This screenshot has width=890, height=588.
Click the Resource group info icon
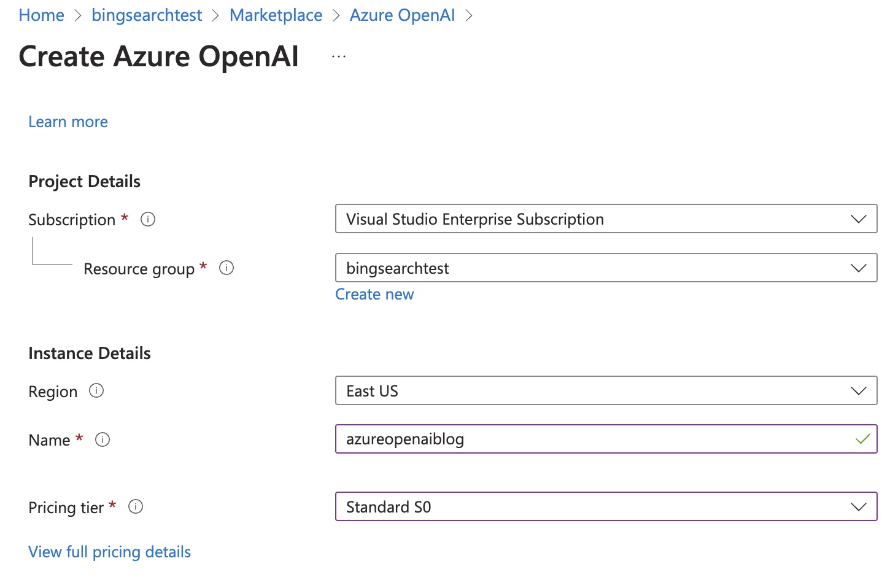coord(226,268)
